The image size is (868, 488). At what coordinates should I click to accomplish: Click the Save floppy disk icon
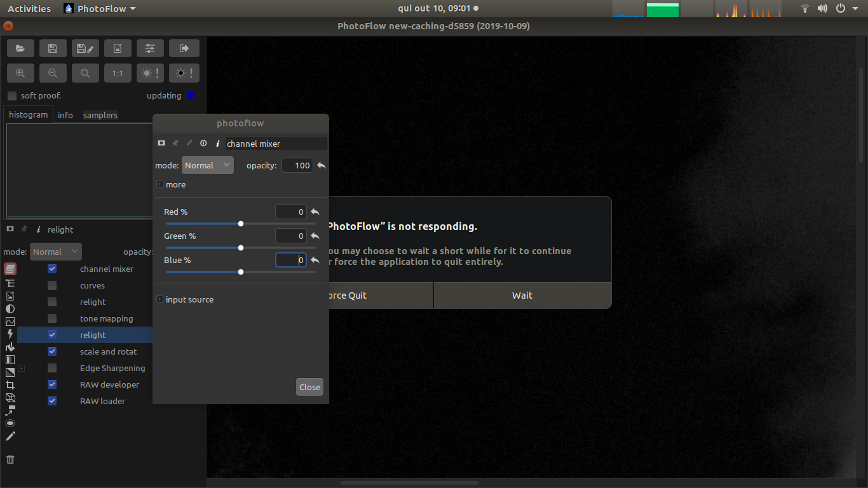53,48
